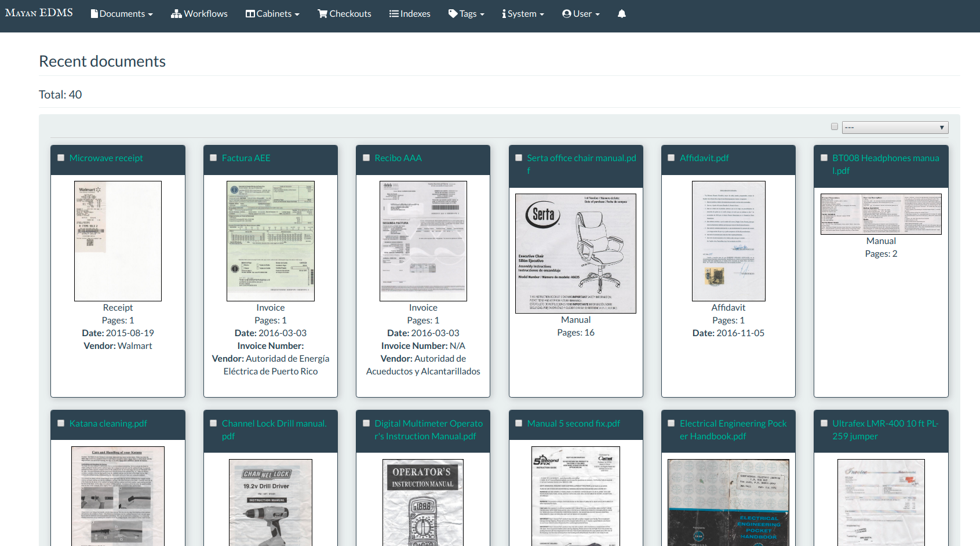Click the Factura AEE invoice thumbnail

point(270,241)
